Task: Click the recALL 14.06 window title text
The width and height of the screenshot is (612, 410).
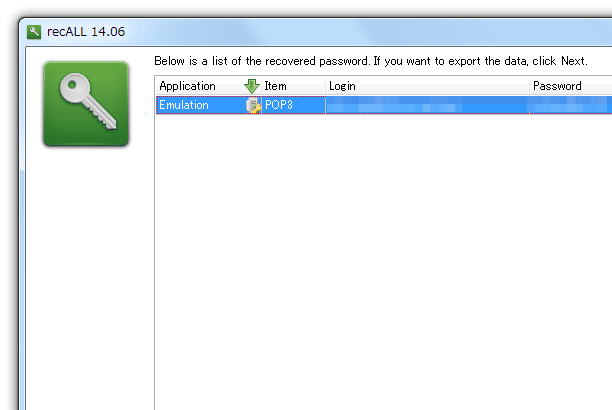Action: [x=86, y=32]
